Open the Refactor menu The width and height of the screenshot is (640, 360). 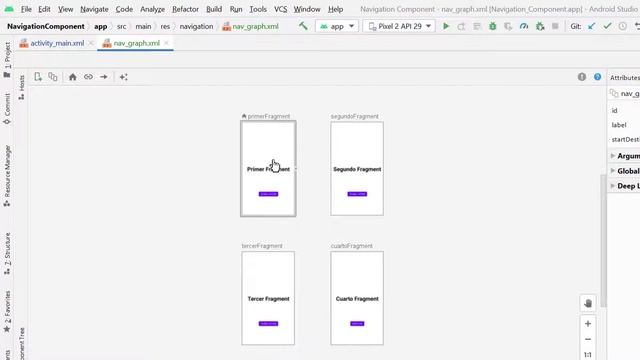(x=185, y=9)
